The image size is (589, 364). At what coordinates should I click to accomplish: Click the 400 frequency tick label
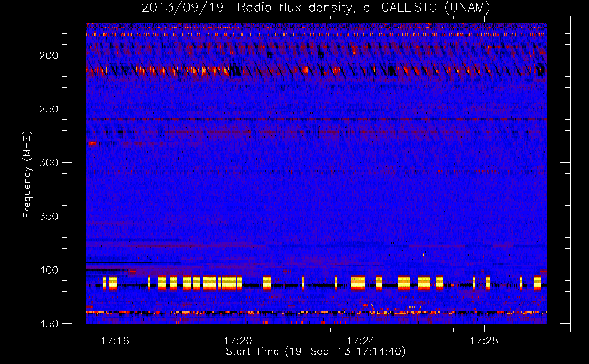[49, 270]
